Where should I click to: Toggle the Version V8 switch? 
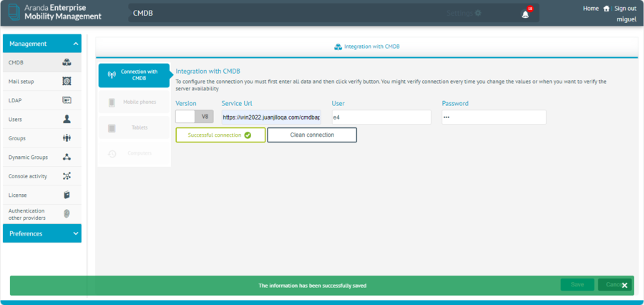pyautogui.click(x=195, y=117)
